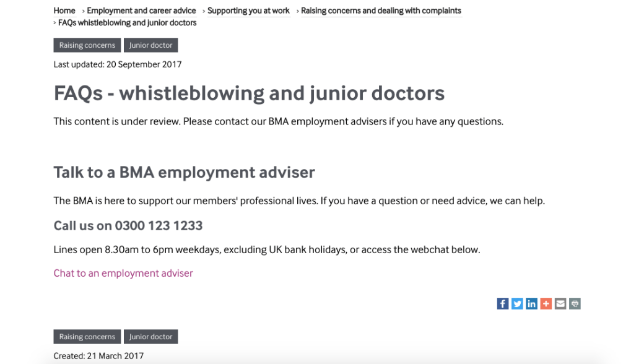Viewport: 644px width, 364px height.
Task: Share the page on Twitter
Action: 517,303
